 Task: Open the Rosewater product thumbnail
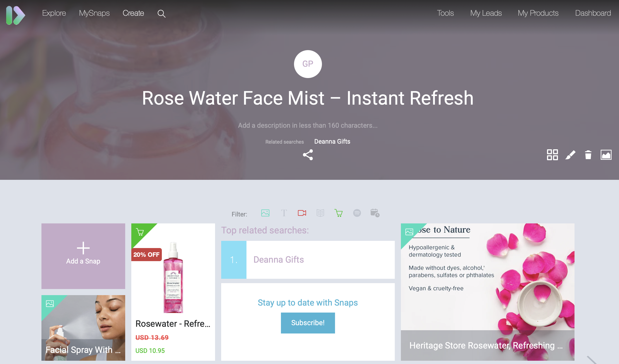[173, 277]
